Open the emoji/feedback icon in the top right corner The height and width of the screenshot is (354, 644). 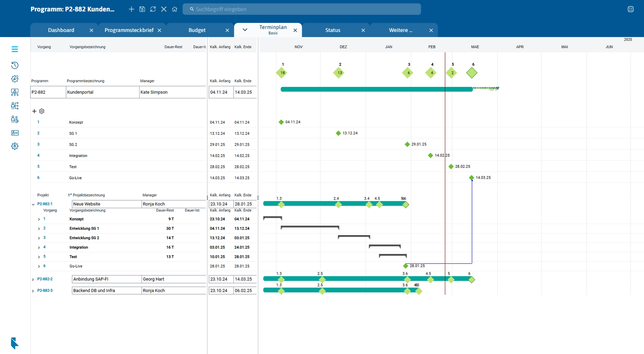(x=631, y=9)
